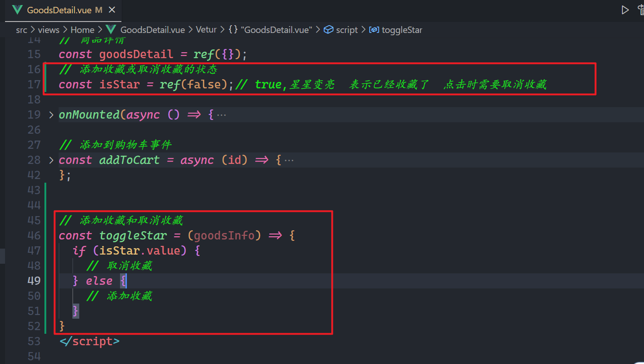Screen dimensions: 644x364
Task: Click the addToCart function name
Action: tap(130, 160)
